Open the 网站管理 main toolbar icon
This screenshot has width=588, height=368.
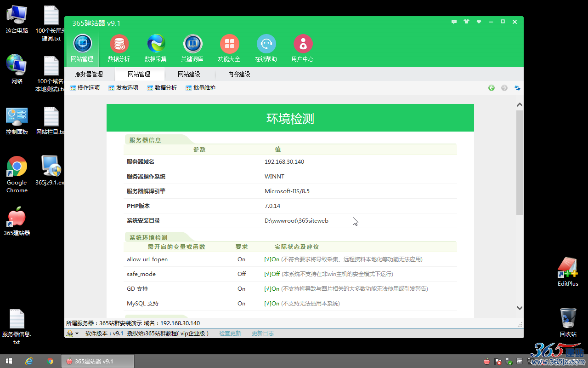tap(82, 48)
